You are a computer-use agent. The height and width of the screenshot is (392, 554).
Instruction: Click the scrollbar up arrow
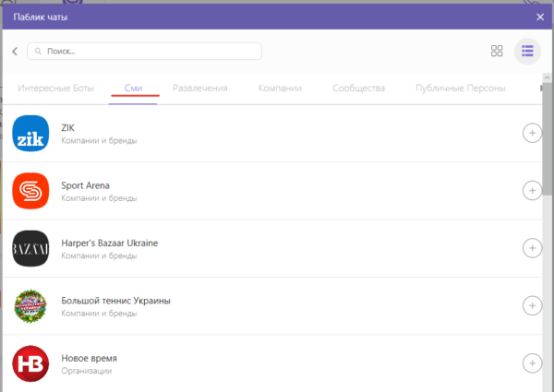pyautogui.click(x=548, y=77)
